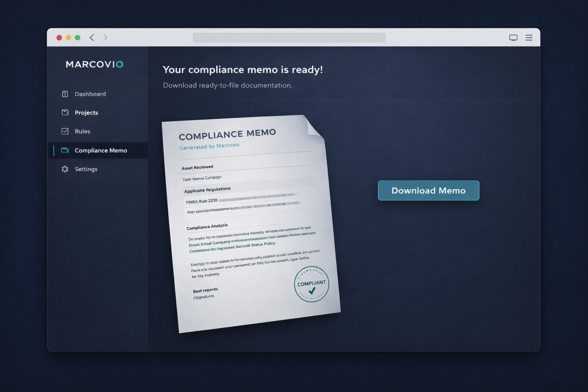The height and width of the screenshot is (392, 588).
Task: Click the Marcovio logo
Action: 94,64
